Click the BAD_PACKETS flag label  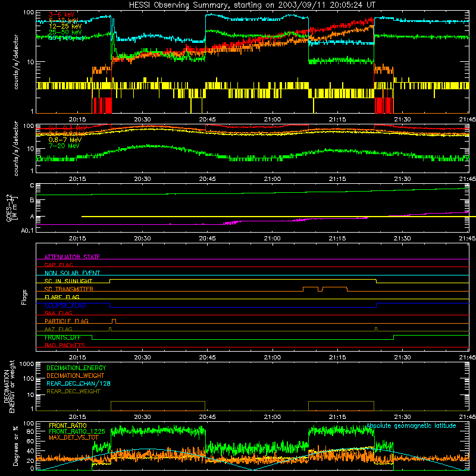[65, 345]
